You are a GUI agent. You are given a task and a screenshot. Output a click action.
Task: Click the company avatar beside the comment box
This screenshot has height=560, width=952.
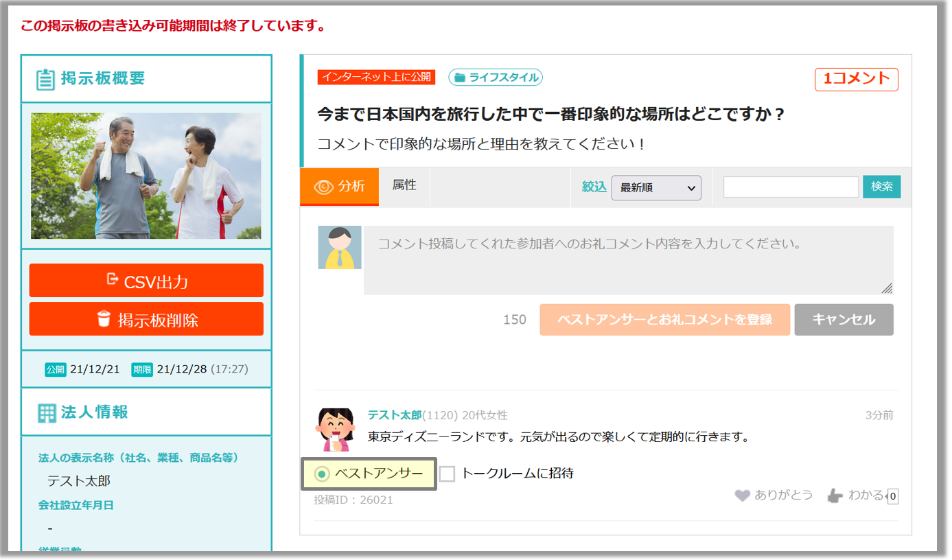(x=340, y=247)
